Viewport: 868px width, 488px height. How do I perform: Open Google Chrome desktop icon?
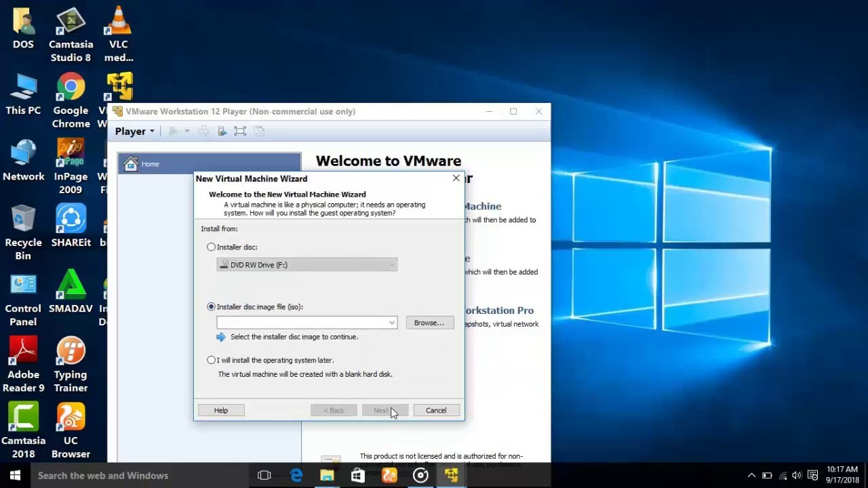[x=71, y=101]
